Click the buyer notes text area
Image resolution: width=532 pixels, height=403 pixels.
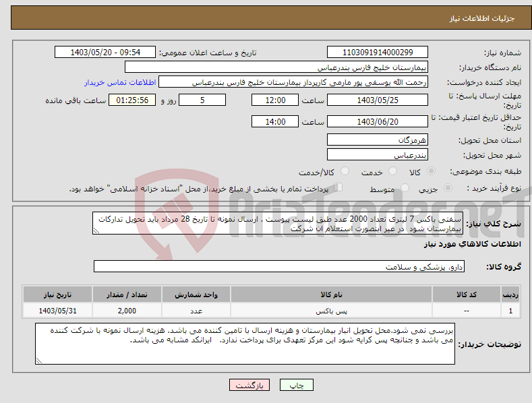245,344
